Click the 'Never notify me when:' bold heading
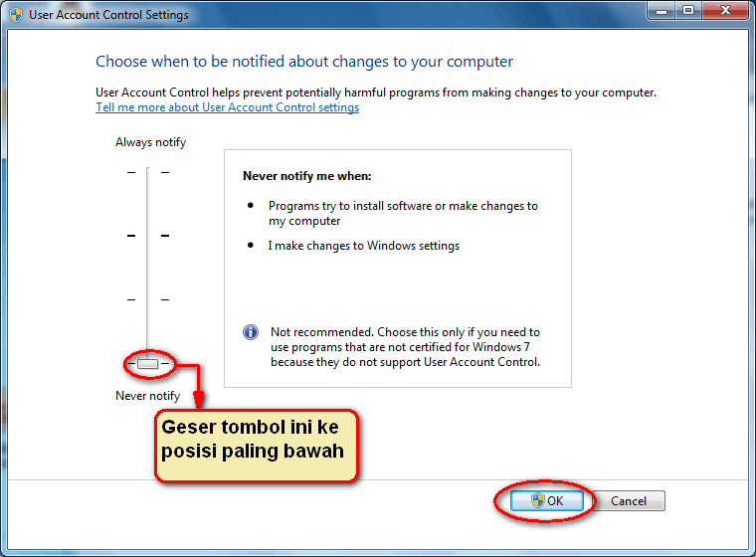756x557 pixels. [306, 176]
